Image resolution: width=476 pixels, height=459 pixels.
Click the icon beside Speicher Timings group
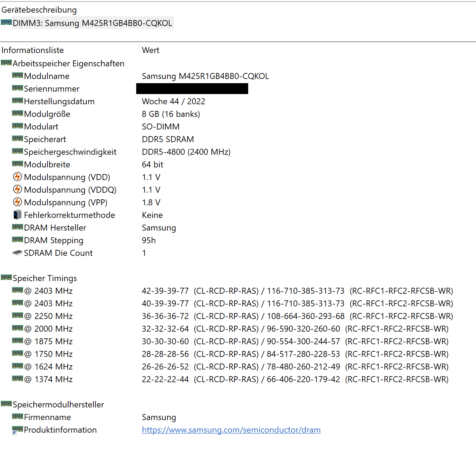[x=6, y=278]
